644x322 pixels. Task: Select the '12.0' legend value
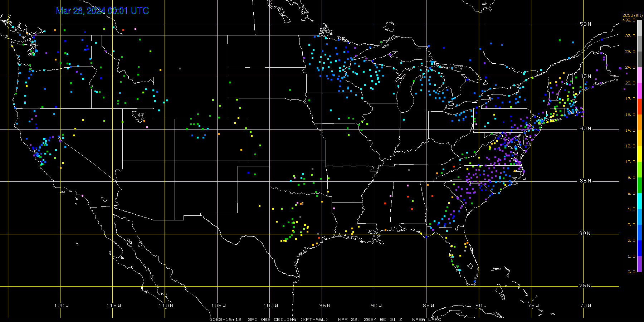point(630,146)
